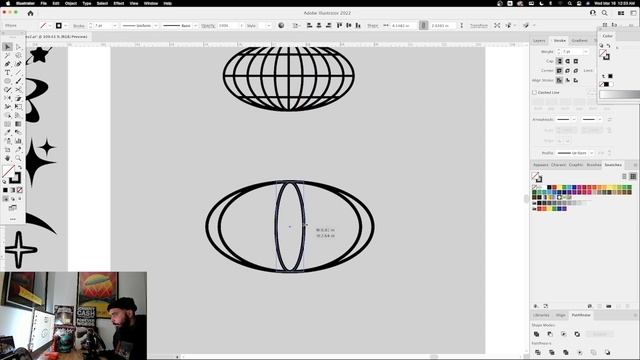Click Pathfinder Intersect icon
Screen dimensions: 640x360
pos(564,334)
